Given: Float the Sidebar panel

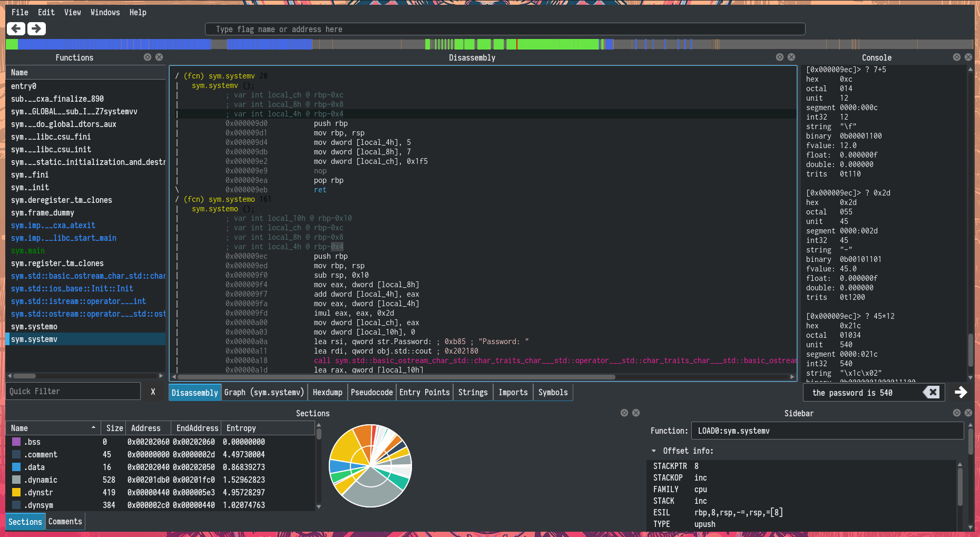Looking at the screenshot, I should 957,413.
